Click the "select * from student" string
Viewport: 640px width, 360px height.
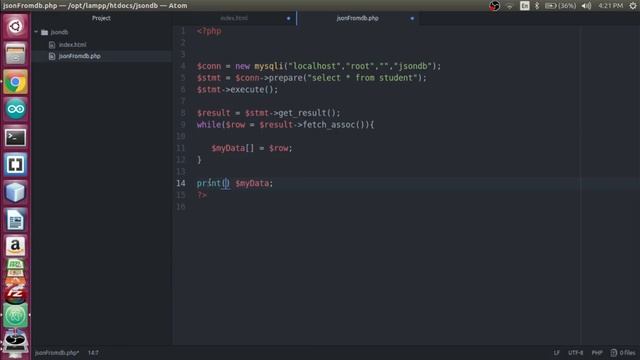click(364, 78)
